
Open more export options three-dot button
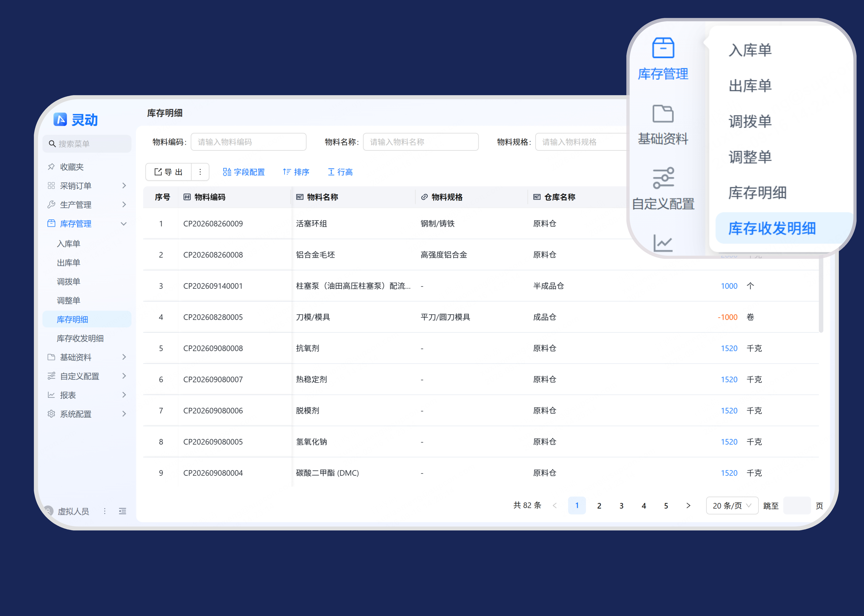click(200, 172)
